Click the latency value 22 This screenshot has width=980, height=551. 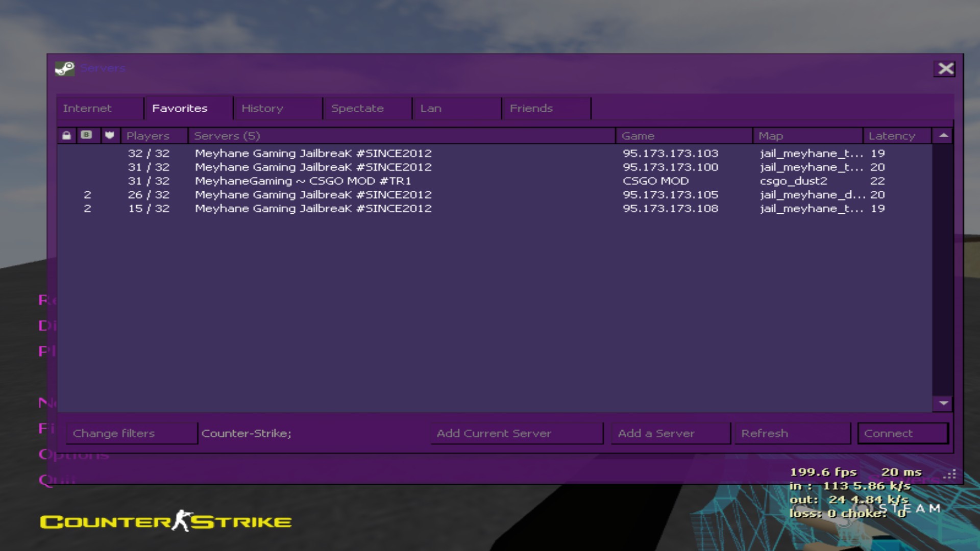[x=877, y=181]
